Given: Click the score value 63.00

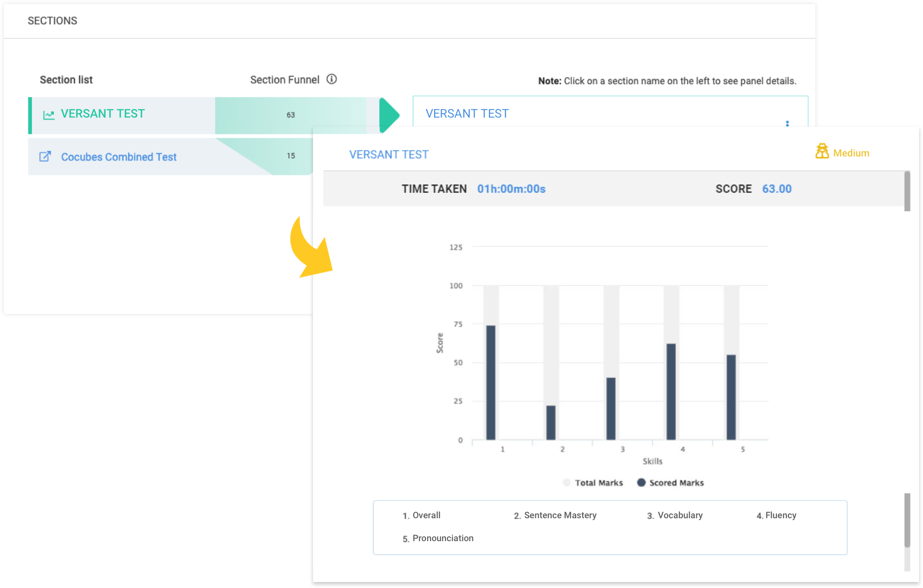Looking at the screenshot, I should 776,189.
